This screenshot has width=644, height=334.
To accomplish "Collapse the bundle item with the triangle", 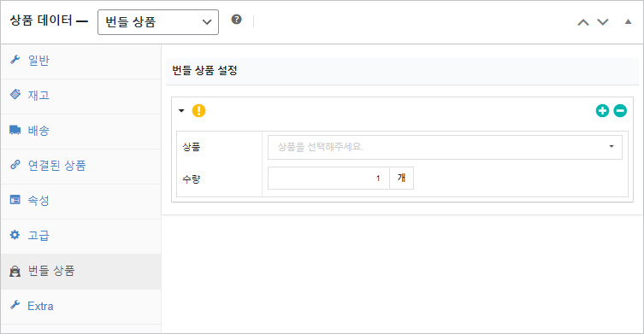I will click(181, 111).
